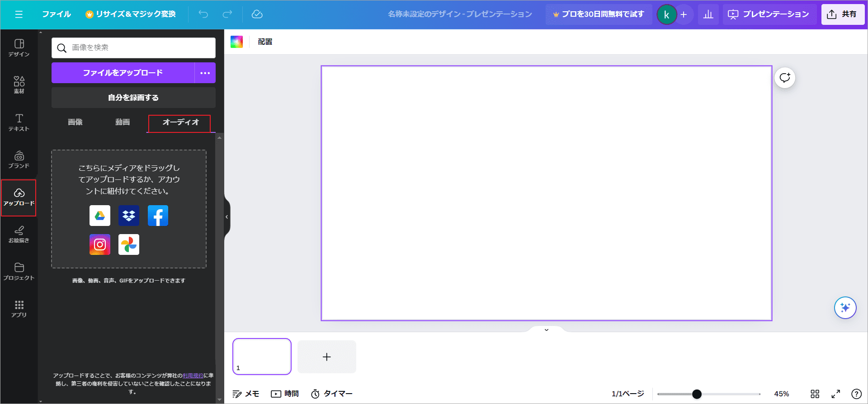868x404 pixels.
Task: Add a new page with plus tile
Action: [327, 357]
